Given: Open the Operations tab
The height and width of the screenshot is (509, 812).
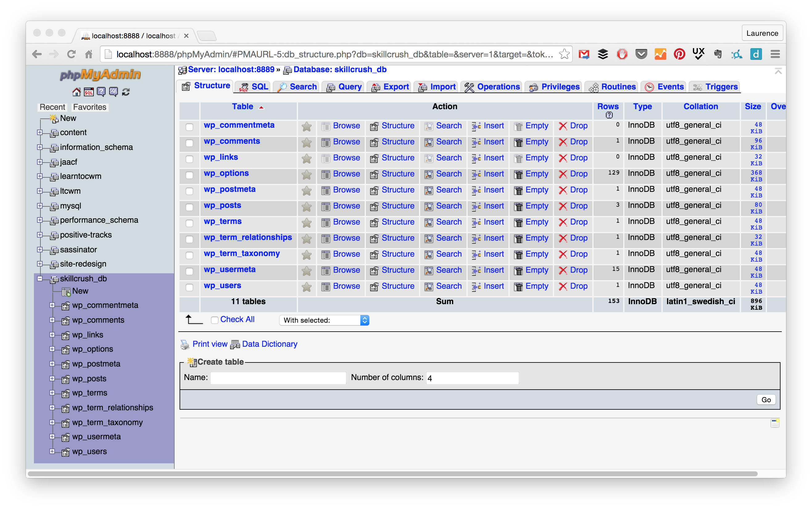Looking at the screenshot, I should (x=492, y=87).
